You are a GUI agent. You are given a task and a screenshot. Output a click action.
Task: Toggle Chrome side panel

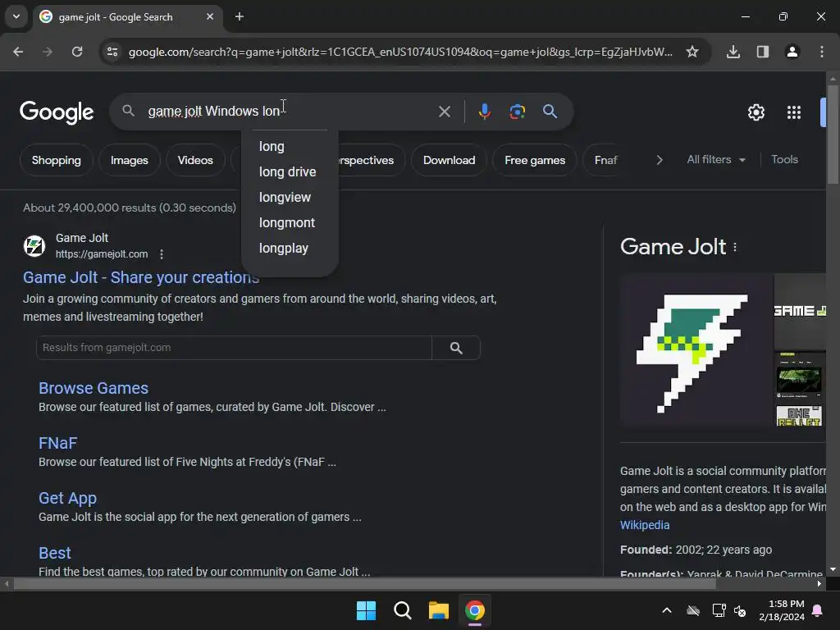(x=763, y=52)
